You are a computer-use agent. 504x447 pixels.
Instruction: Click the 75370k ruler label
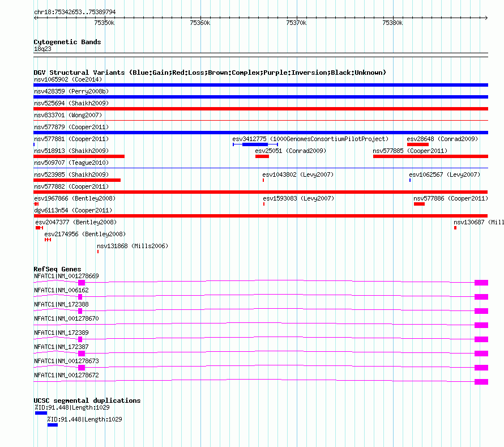[x=296, y=23]
